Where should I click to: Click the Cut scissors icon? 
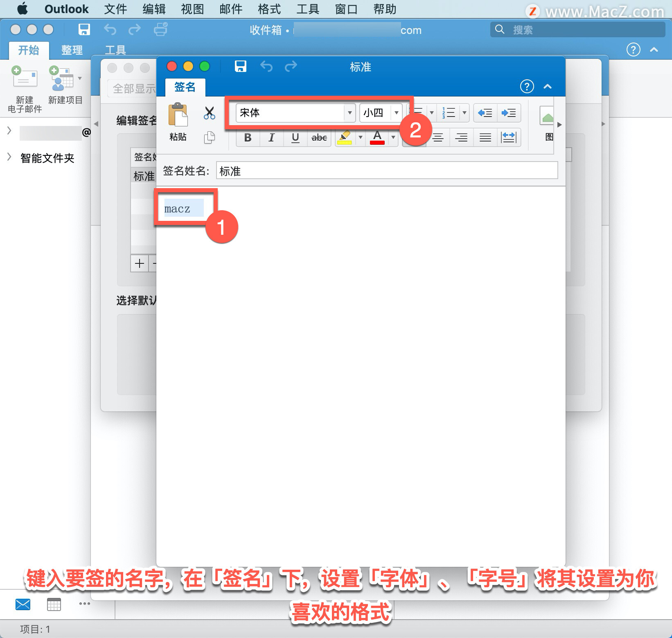209,113
